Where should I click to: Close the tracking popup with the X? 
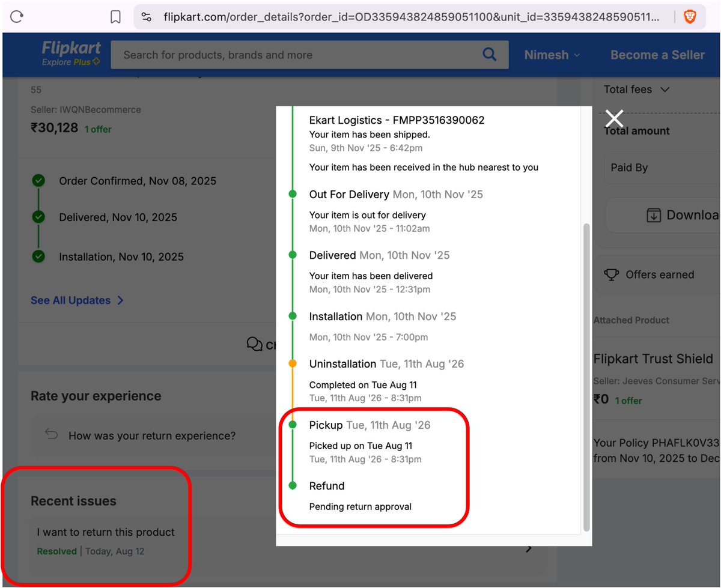click(614, 118)
